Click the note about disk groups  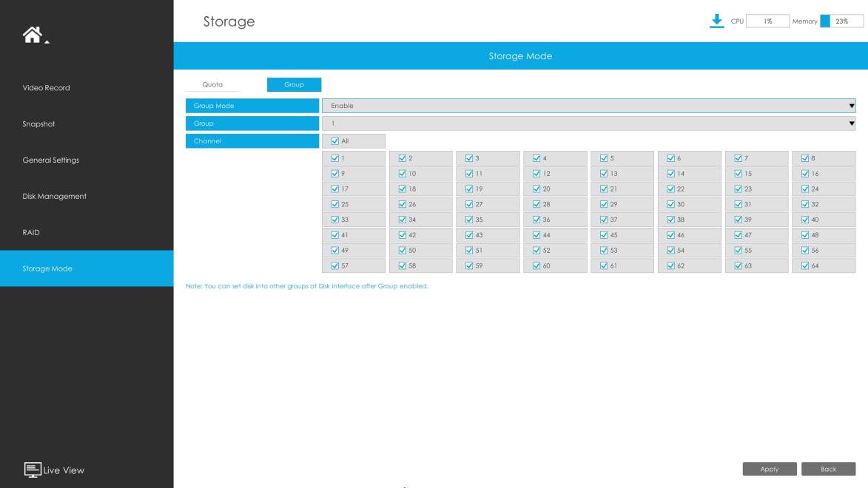306,286
